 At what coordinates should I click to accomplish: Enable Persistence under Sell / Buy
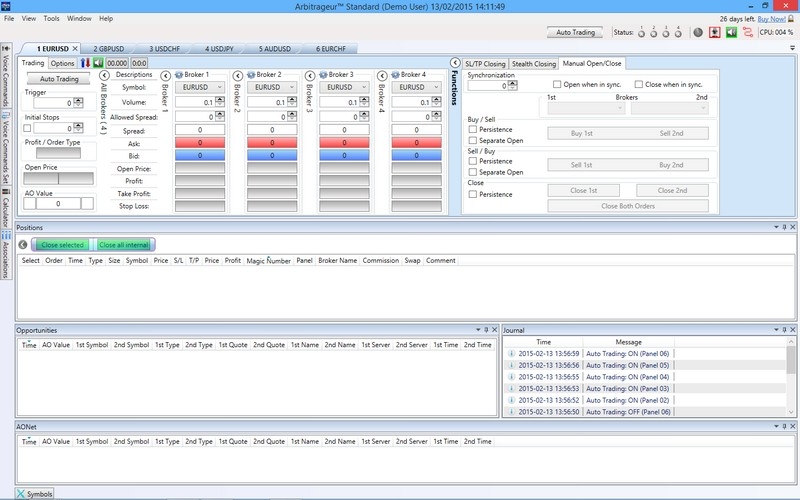pyautogui.click(x=473, y=161)
